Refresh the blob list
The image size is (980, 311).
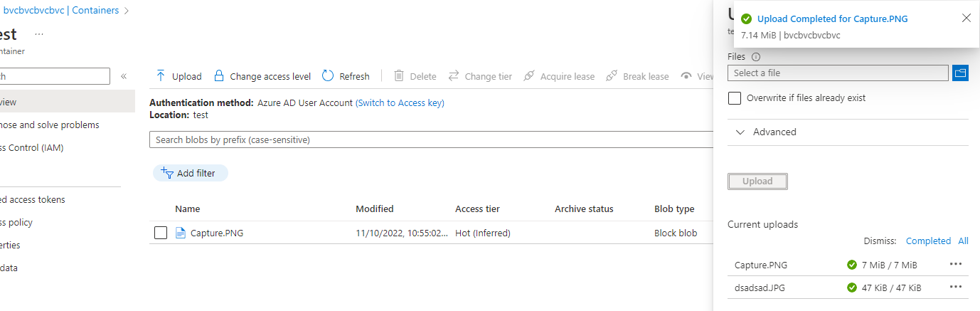click(x=346, y=76)
